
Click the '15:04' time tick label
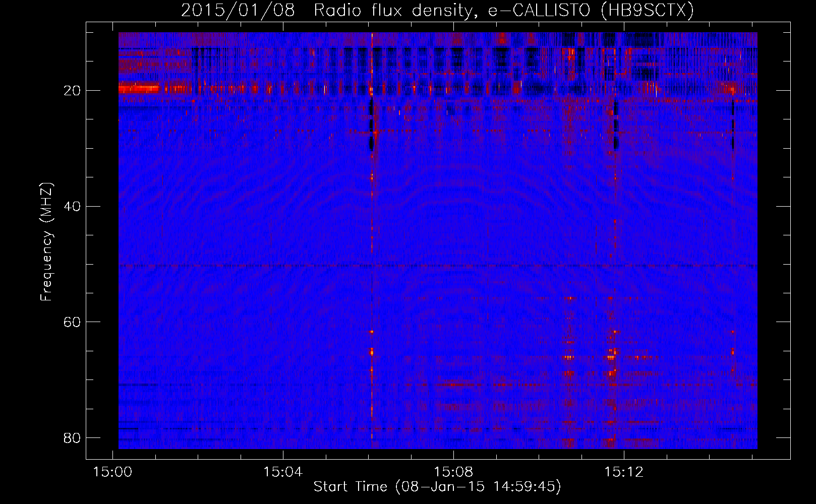coord(283,472)
